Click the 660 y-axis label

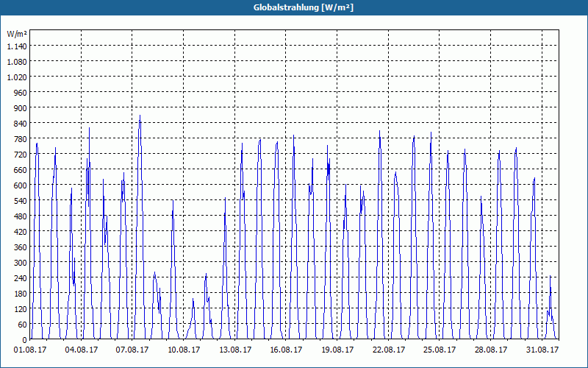21,170
